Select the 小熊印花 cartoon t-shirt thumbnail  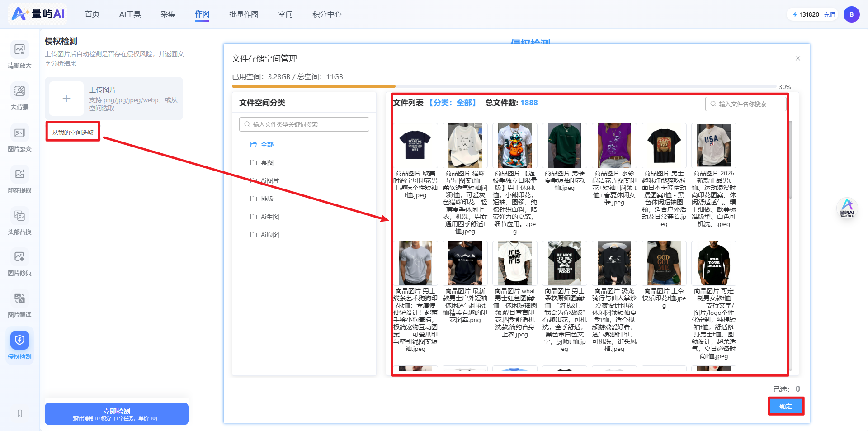[515, 146]
